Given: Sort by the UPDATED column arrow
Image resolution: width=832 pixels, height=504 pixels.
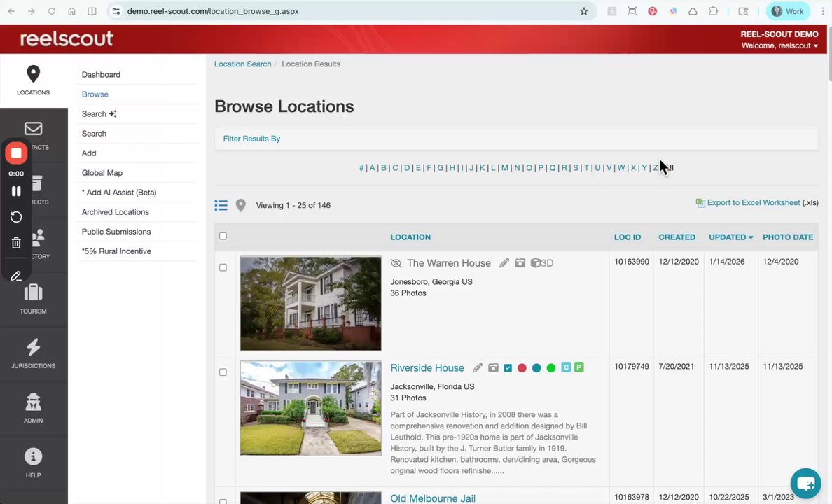Looking at the screenshot, I should click(x=751, y=237).
